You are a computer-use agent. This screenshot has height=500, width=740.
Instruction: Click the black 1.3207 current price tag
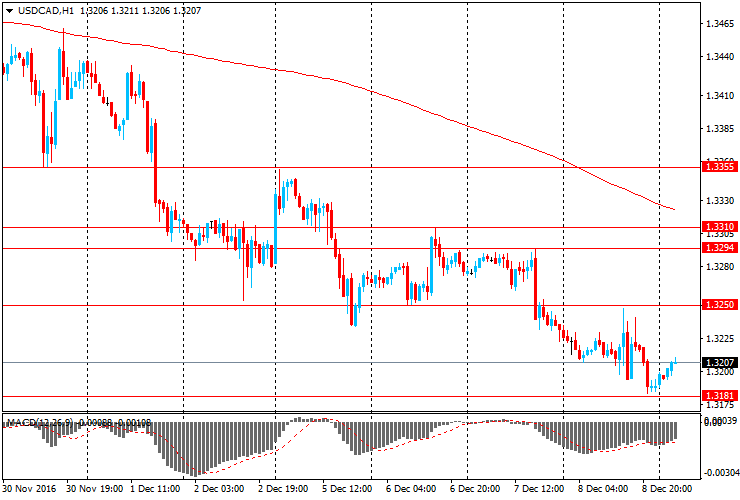720,363
